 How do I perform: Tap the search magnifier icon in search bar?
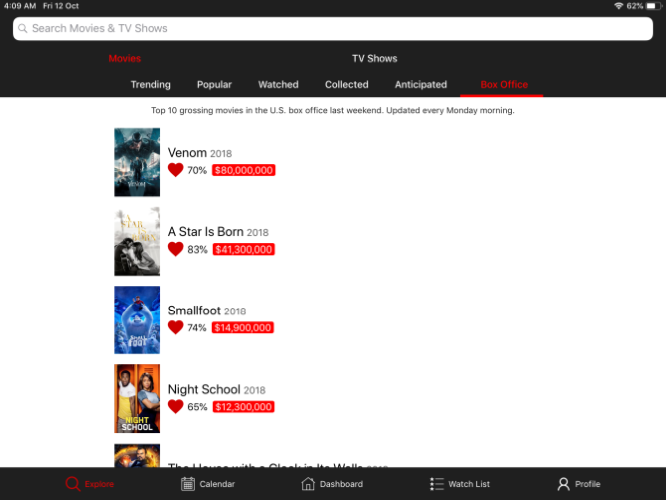click(x=23, y=28)
